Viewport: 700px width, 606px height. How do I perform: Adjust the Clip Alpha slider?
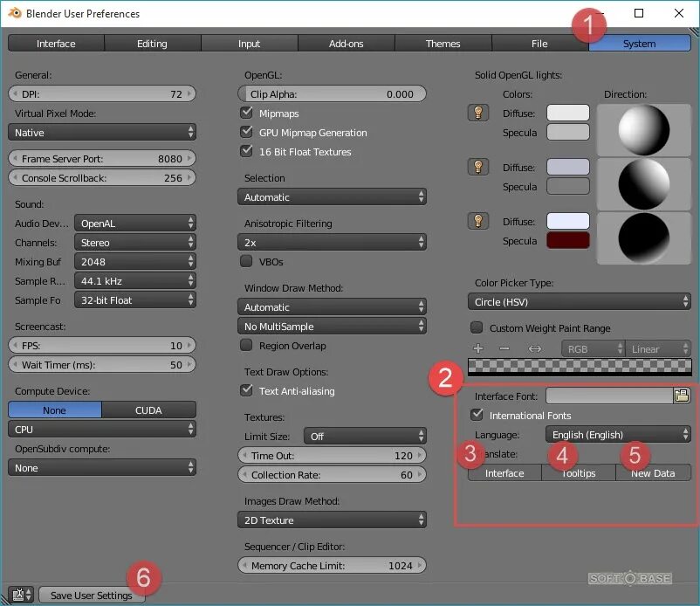tap(332, 93)
